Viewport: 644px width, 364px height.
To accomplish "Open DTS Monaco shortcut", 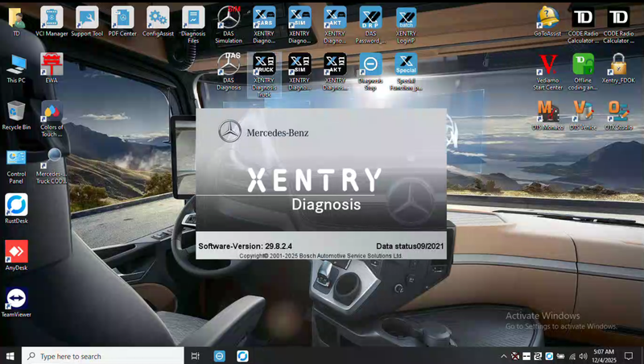I will pos(548,110).
